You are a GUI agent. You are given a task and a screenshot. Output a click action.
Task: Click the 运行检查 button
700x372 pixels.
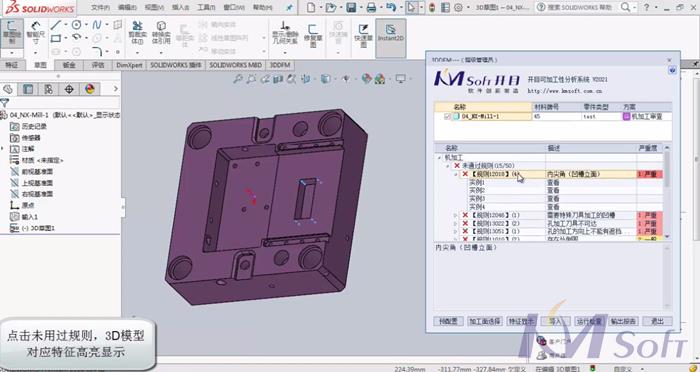pyautogui.click(x=589, y=321)
